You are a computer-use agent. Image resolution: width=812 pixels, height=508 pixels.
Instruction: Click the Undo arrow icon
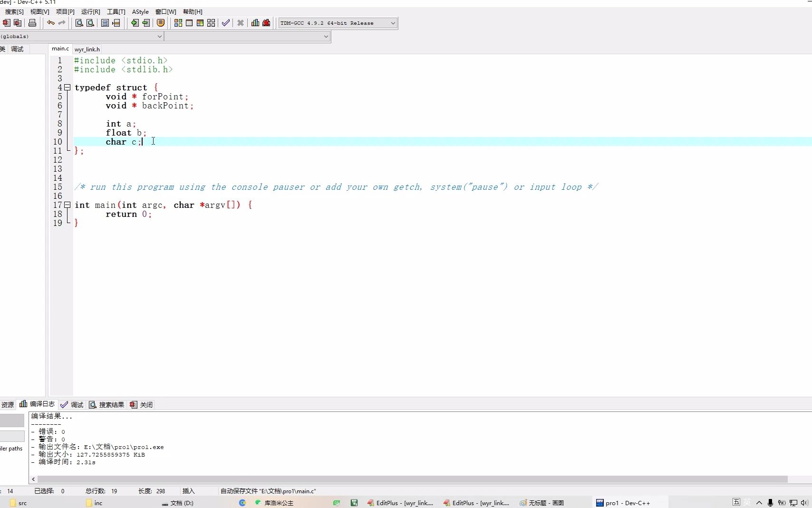50,23
